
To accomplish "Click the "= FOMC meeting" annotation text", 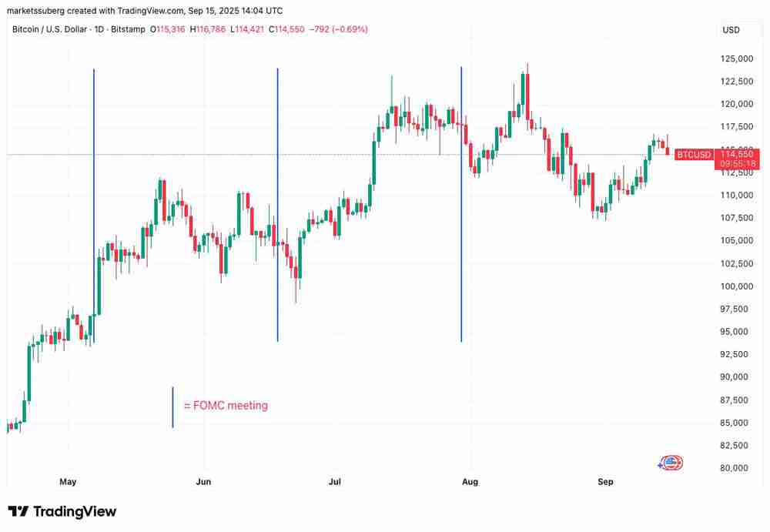I will point(226,406).
